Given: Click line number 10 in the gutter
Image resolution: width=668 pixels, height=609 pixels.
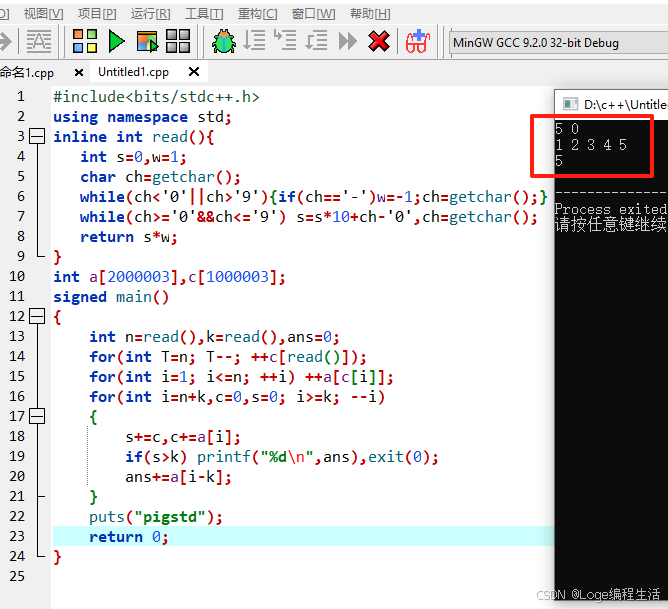Looking at the screenshot, I should coord(17,276).
